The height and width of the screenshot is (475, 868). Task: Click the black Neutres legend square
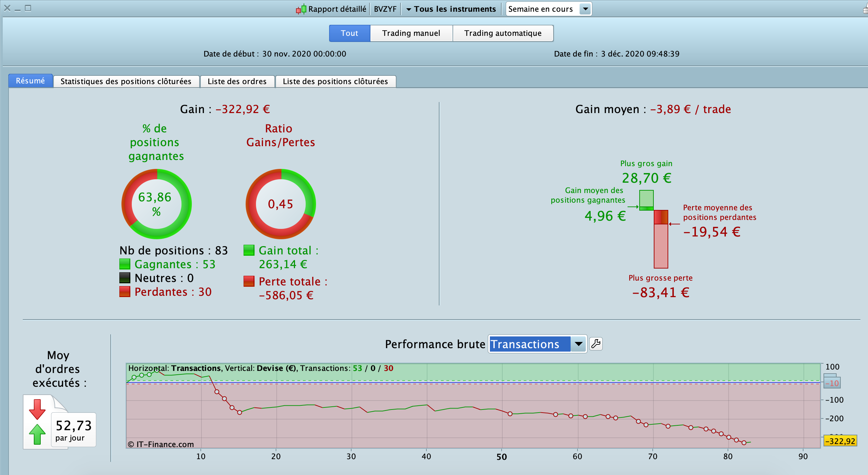click(x=125, y=278)
